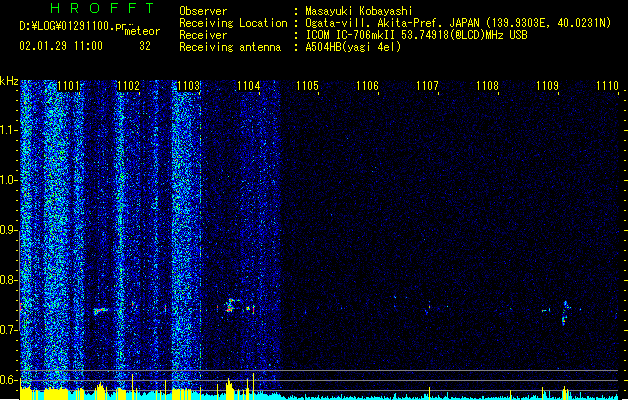The width and height of the screenshot is (629, 400).
Task: Click the 0.9 kHz axis tick label
Action: [8, 230]
